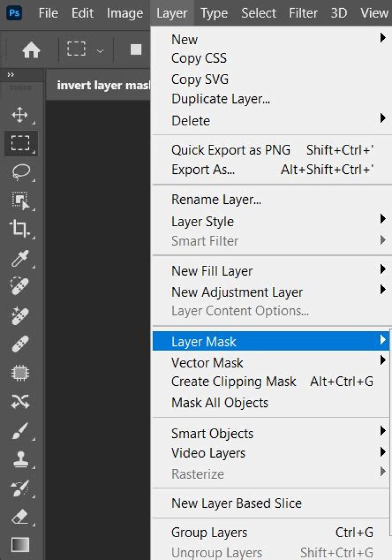Viewport: 392px width, 560px height.
Task: Select the Content-Aware Move tool
Action: click(x=21, y=400)
